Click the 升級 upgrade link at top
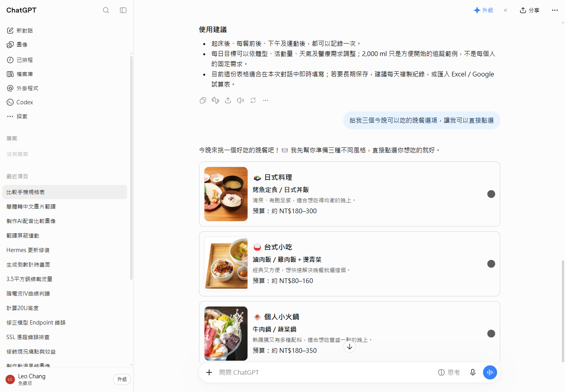This screenshot has height=392, width=565. click(483, 10)
